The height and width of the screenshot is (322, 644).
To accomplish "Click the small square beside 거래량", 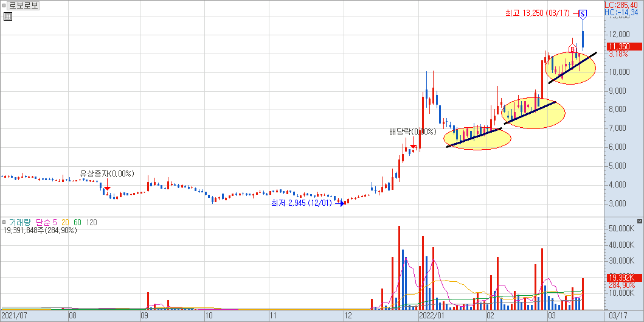I will coord(4,223).
